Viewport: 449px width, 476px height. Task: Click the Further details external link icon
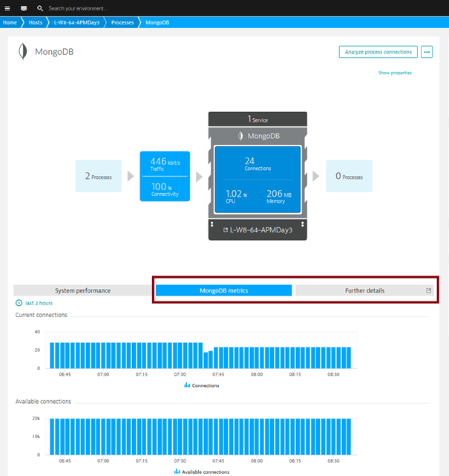[428, 290]
